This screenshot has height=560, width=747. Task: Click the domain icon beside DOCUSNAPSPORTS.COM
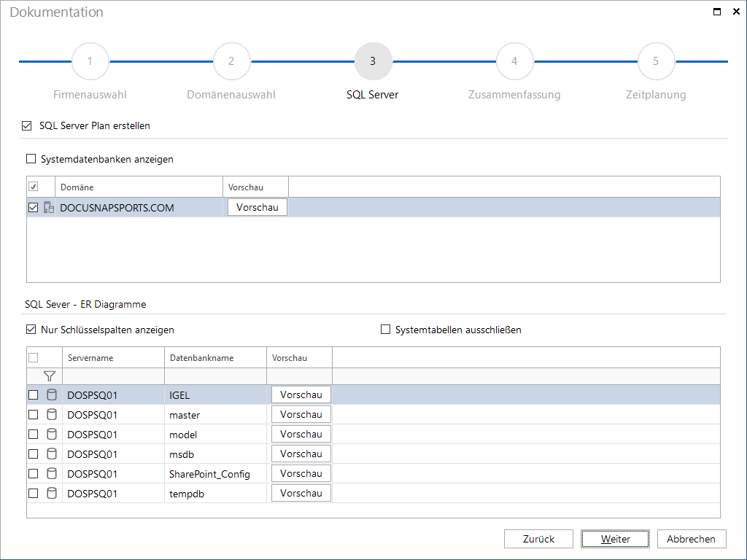coord(49,207)
